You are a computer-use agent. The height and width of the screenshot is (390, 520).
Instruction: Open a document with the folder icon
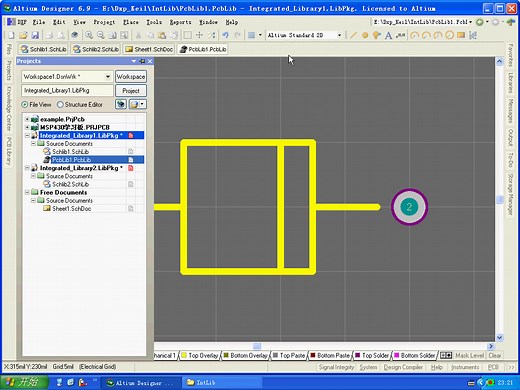click(x=23, y=35)
